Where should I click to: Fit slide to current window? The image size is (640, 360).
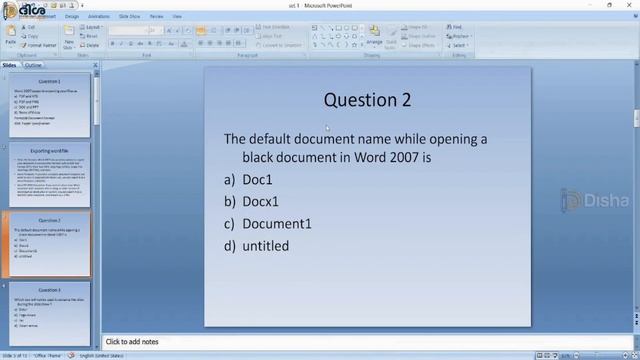(635, 356)
